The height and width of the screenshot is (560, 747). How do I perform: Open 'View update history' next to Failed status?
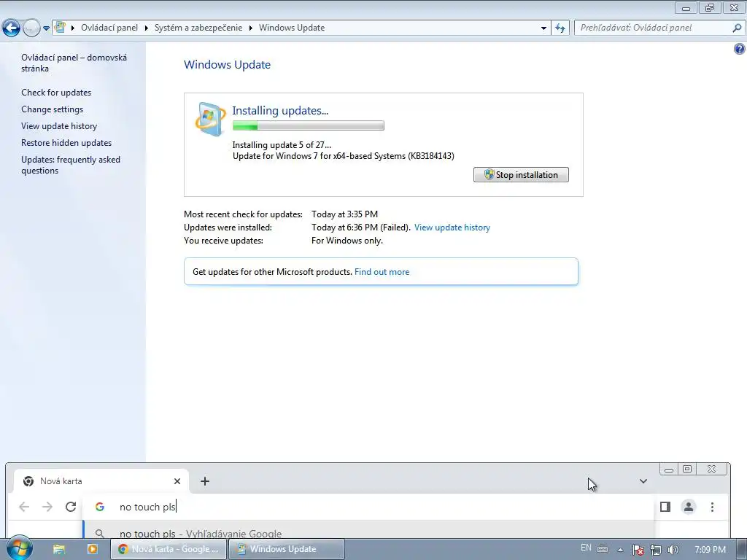tap(452, 227)
